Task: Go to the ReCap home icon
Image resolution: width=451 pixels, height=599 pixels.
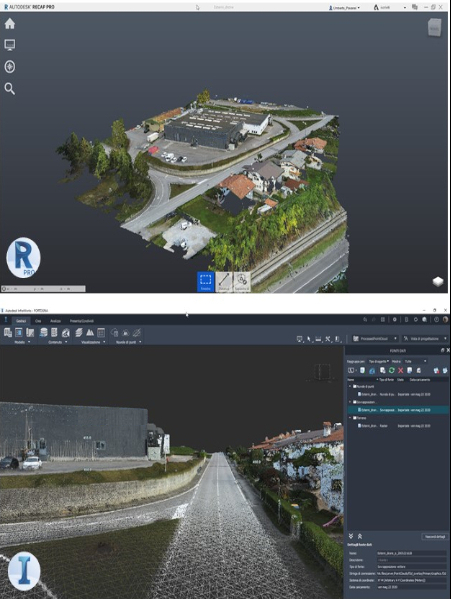Action: (x=10, y=24)
